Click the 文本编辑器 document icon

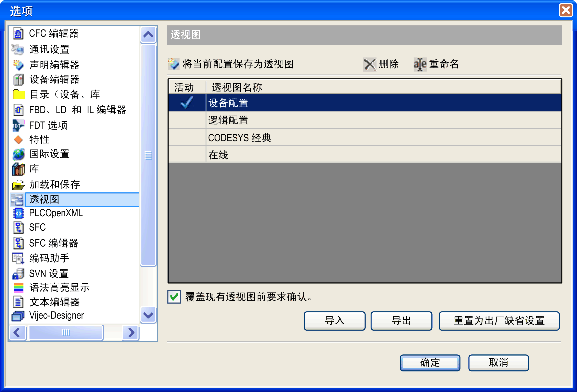click(18, 302)
